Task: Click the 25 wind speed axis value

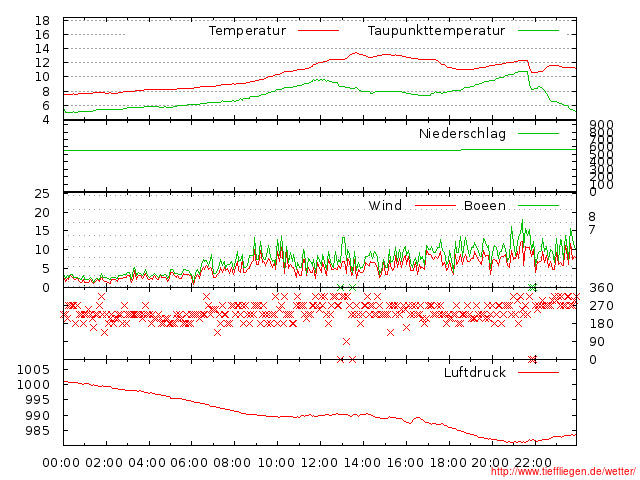Action: click(x=42, y=193)
